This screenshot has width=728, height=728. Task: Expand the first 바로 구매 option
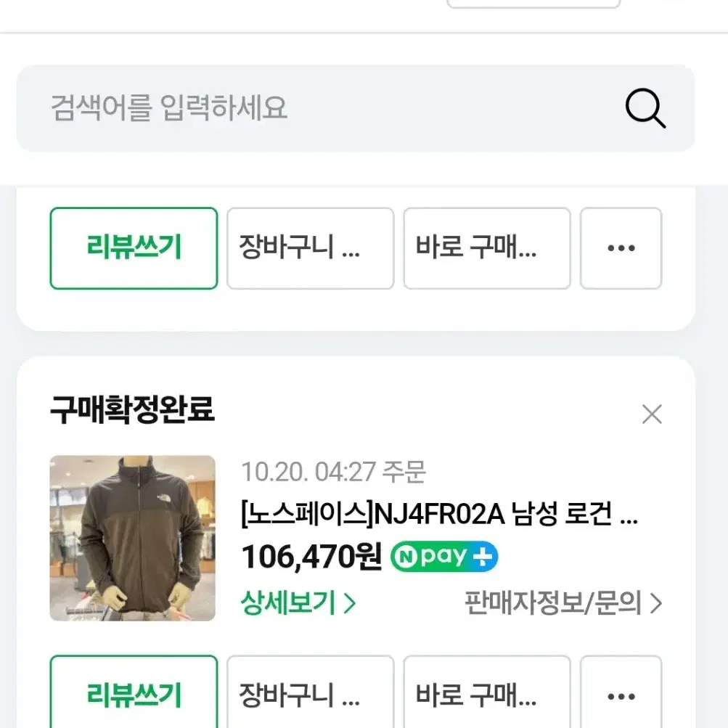coord(486,248)
